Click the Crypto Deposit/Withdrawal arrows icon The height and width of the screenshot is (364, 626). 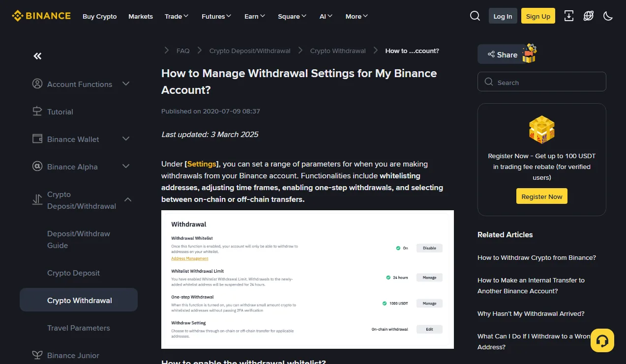[x=37, y=199]
